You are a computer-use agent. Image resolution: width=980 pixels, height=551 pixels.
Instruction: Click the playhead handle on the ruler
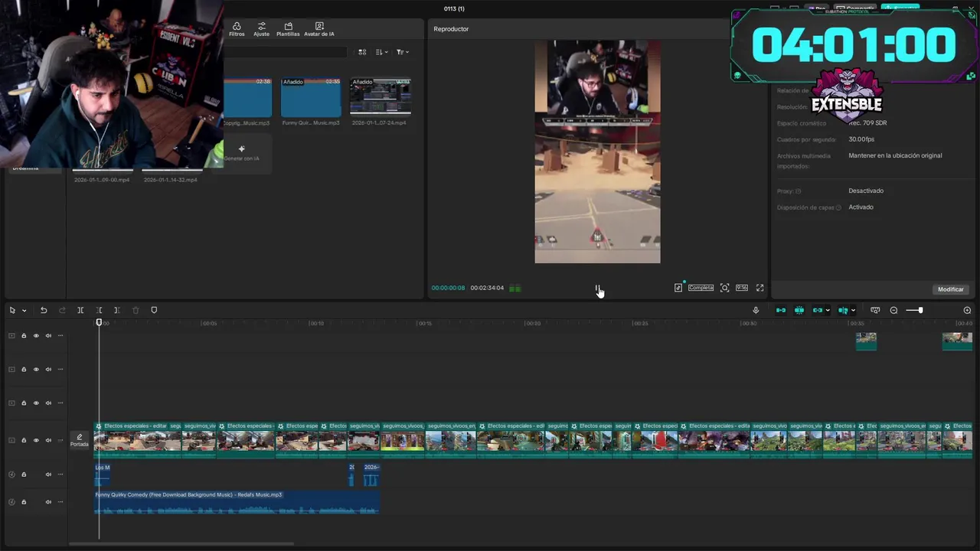pos(99,322)
